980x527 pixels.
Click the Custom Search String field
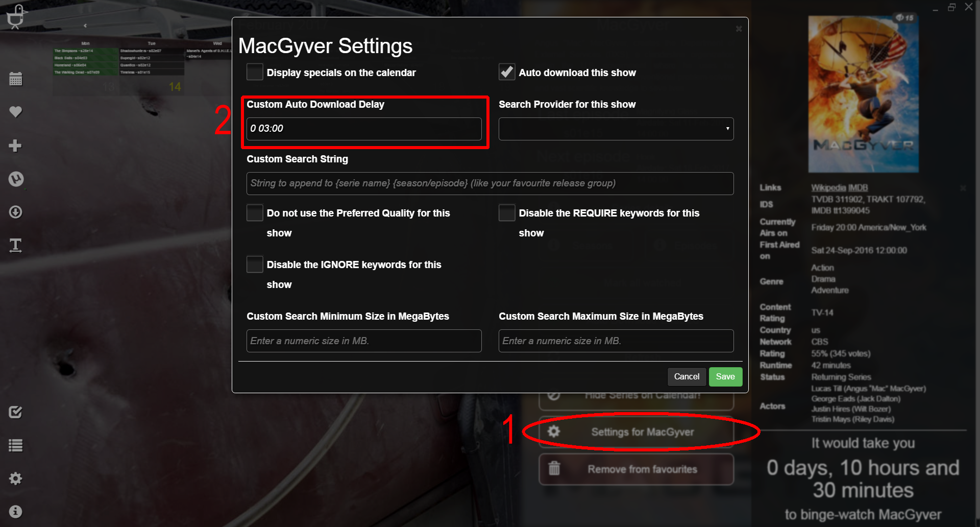(490, 183)
